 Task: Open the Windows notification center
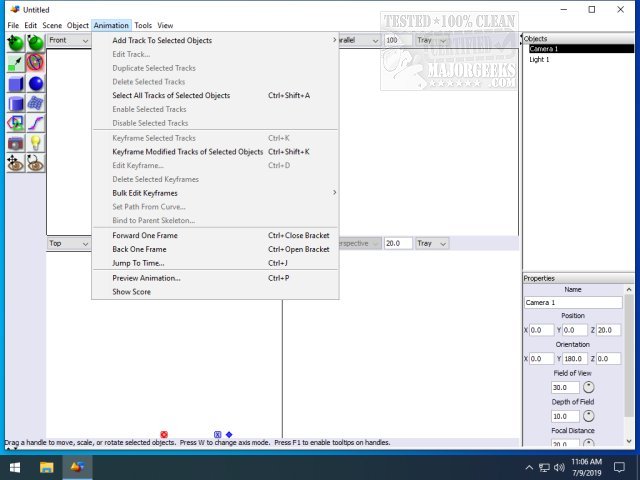620,467
